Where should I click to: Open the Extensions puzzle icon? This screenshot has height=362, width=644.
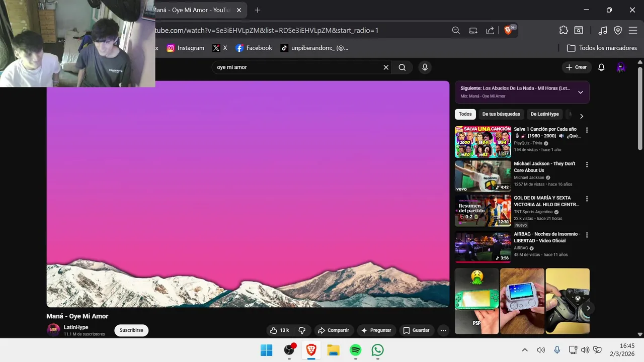click(x=563, y=30)
